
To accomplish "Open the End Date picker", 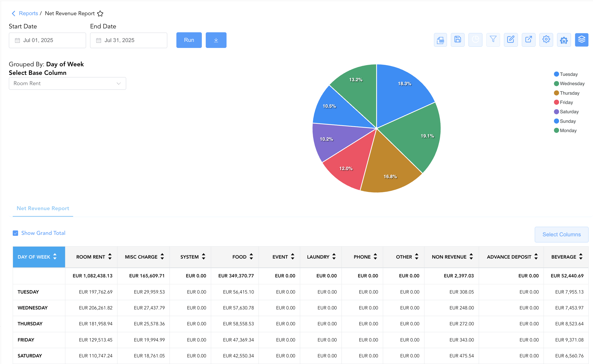I will [129, 40].
